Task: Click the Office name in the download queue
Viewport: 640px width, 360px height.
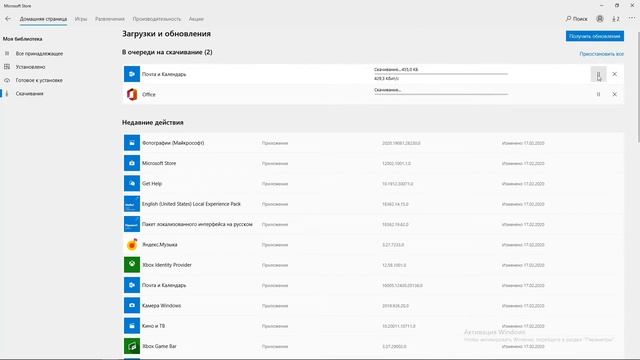Action: click(x=149, y=94)
